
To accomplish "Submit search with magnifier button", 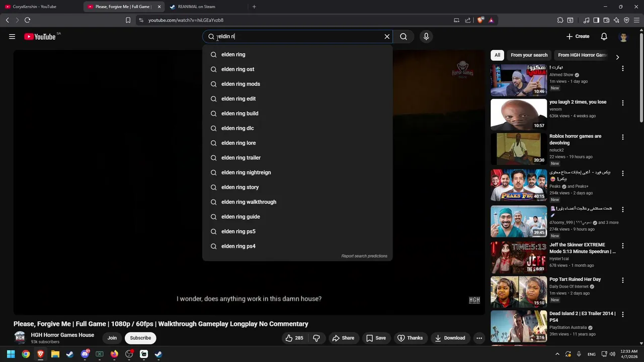I will click(x=404, y=36).
